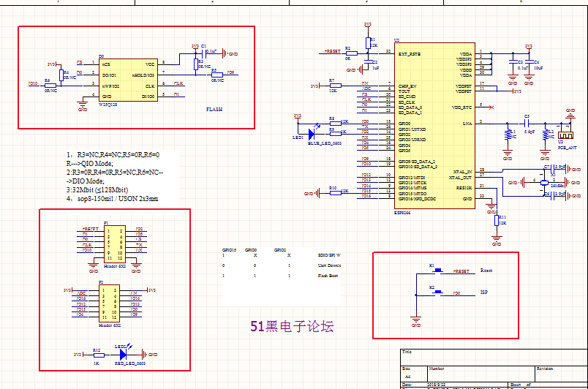588x389 pixels.
Task: Select the P1 Header 6X2 connector body
Action: tap(115, 244)
